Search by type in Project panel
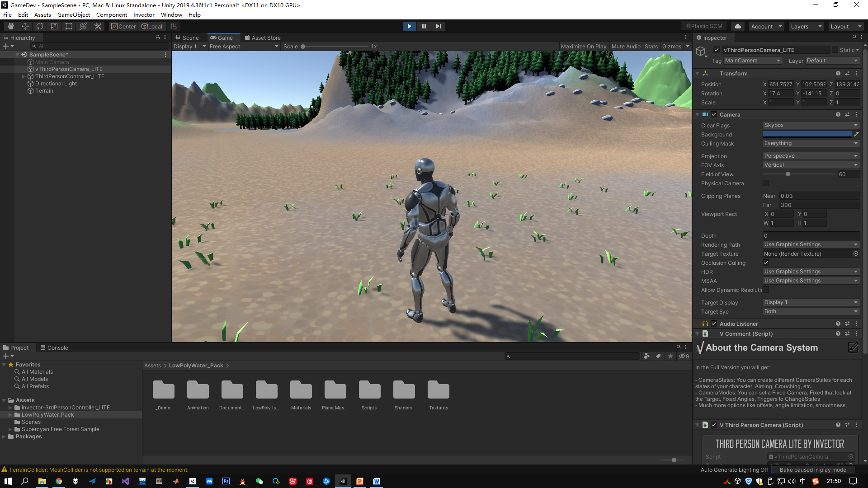 pos(647,356)
